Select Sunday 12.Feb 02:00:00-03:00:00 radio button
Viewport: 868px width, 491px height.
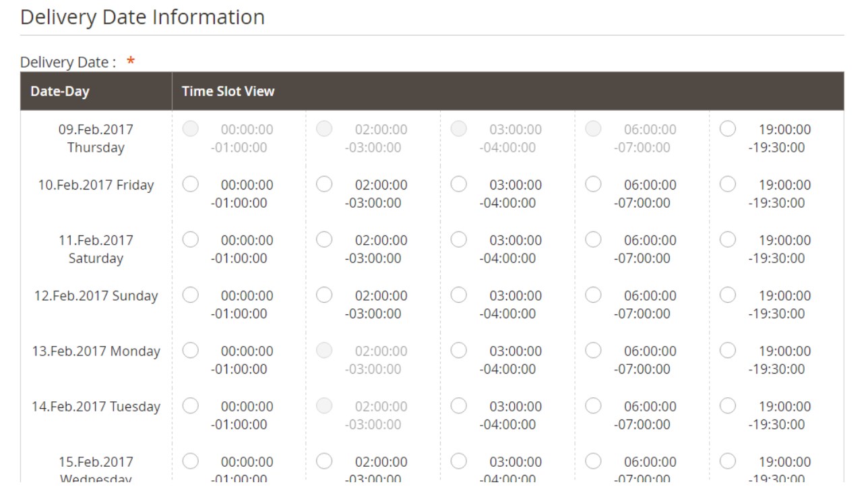tap(325, 295)
